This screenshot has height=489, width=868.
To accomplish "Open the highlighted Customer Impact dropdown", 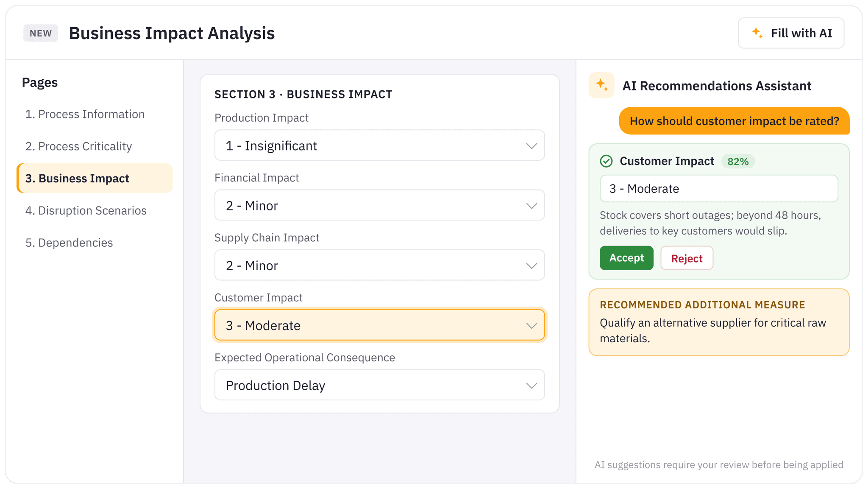I will click(379, 325).
